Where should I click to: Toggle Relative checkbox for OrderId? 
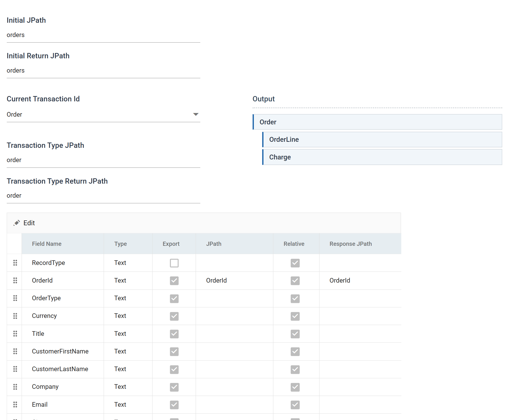295,281
